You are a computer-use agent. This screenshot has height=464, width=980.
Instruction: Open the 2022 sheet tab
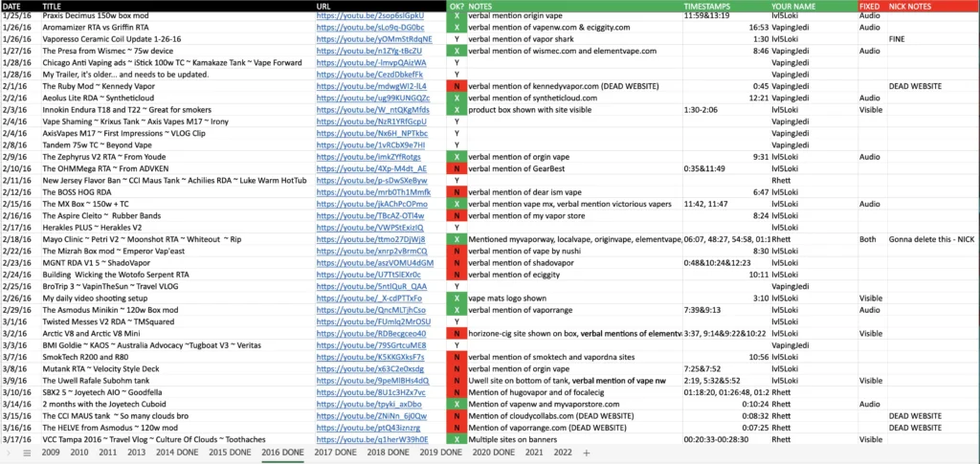pos(563,453)
